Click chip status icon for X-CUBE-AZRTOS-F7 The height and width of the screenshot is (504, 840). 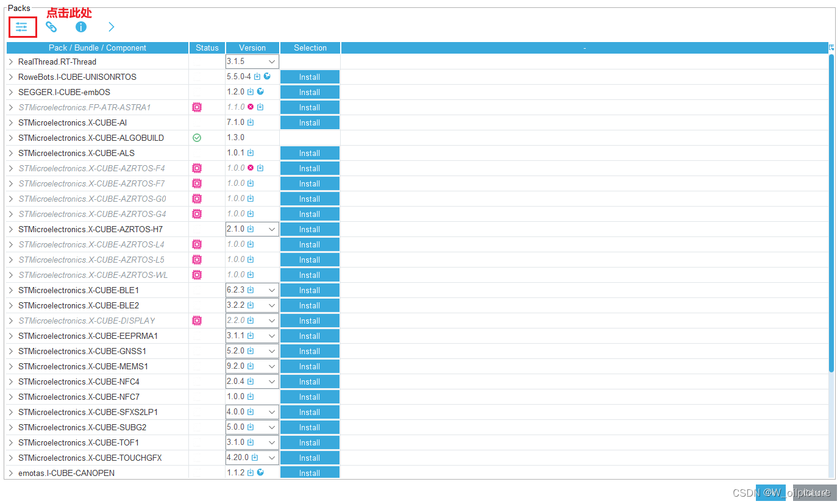197,183
